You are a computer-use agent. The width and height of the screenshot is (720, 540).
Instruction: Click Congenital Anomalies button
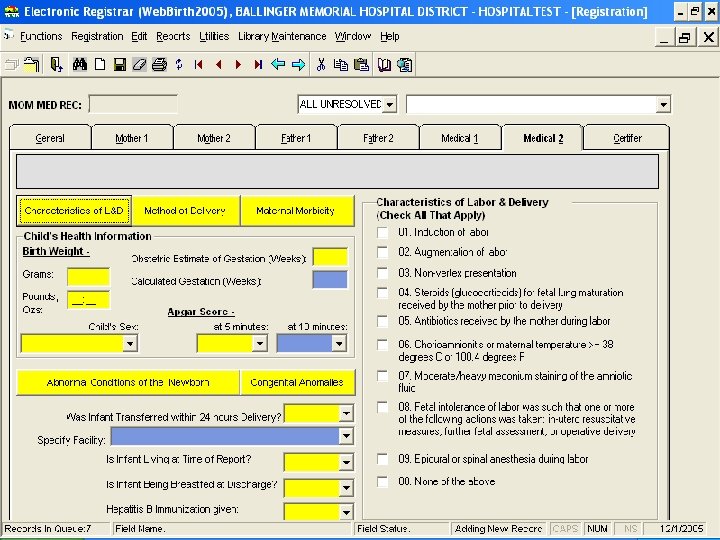click(x=297, y=382)
